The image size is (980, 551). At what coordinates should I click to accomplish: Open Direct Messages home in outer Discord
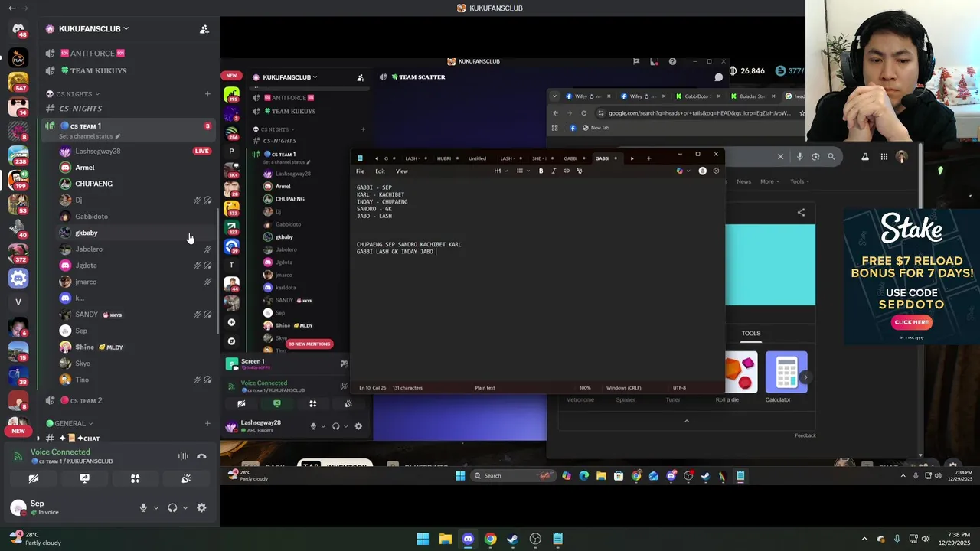(18, 29)
